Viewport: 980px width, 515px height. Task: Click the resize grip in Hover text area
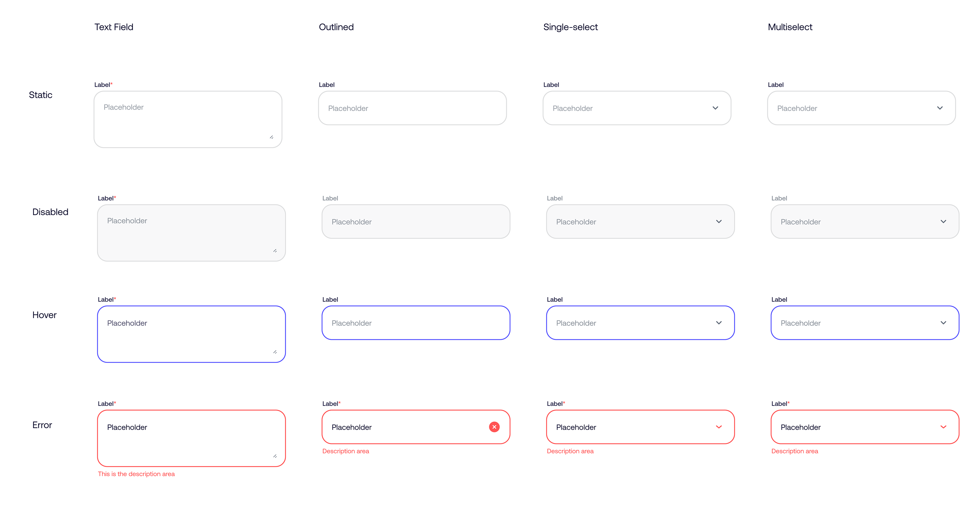275,352
